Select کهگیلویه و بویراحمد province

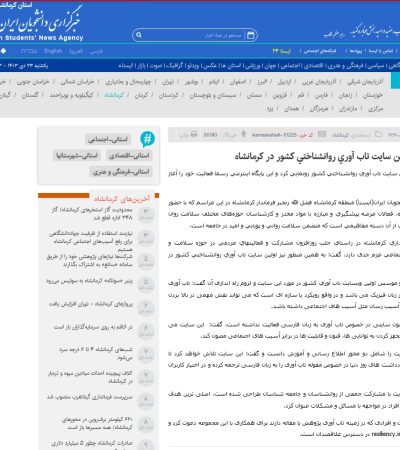tap(72, 95)
